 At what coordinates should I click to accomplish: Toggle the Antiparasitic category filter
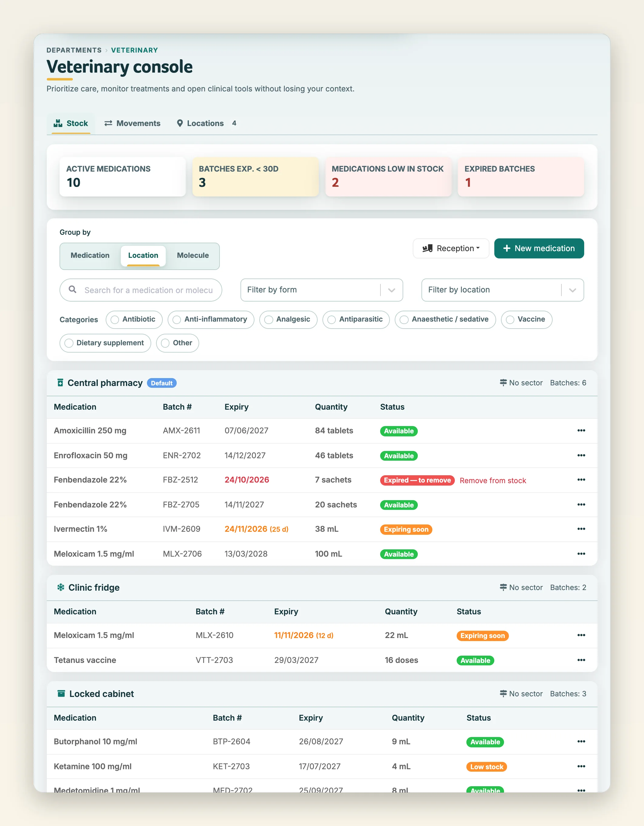pos(356,319)
